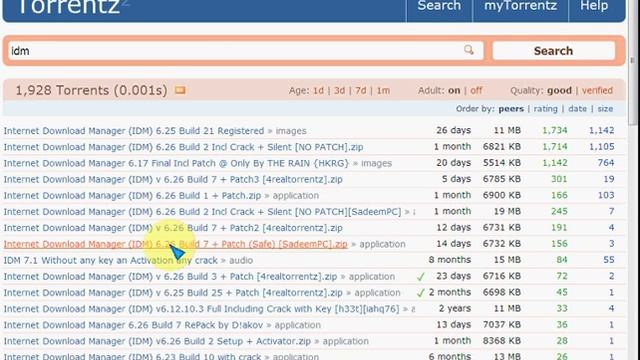Click the '1,142' green seeders count
Viewport: 640px width, 360px height.
click(555, 163)
